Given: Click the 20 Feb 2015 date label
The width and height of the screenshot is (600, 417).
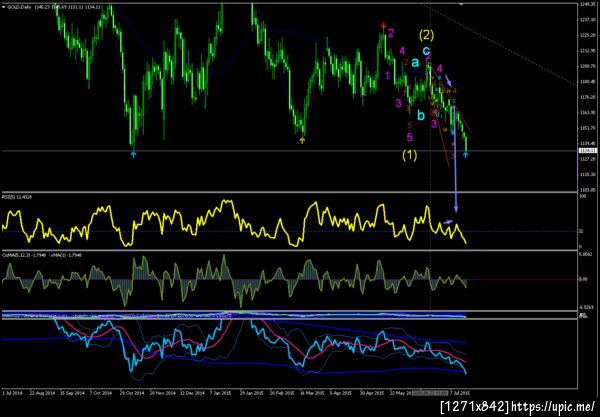Looking at the screenshot, I should pyautogui.click(x=282, y=393).
